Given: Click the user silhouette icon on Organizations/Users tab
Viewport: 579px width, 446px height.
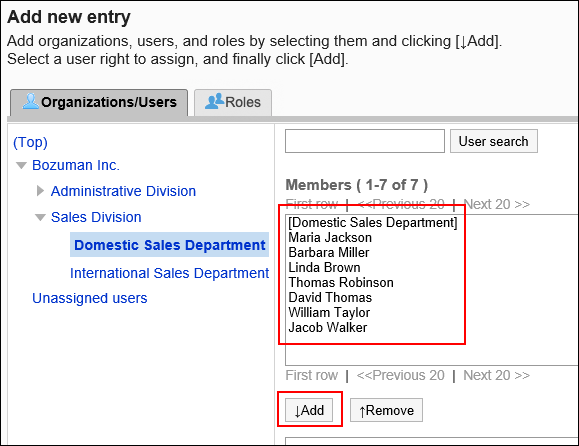Looking at the screenshot, I should pyautogui.click(x=31, y=101).
